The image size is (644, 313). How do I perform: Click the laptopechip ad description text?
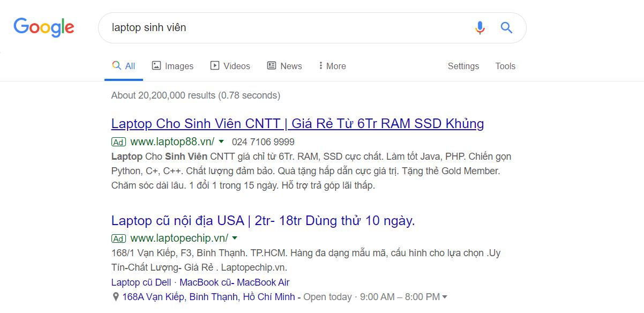(306, 259)
